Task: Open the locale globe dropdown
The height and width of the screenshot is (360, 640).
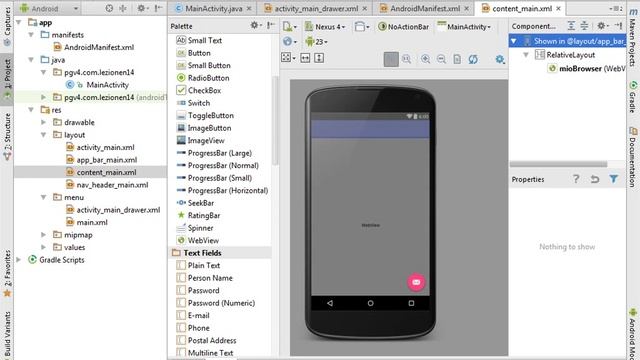Action: point(289,42)
